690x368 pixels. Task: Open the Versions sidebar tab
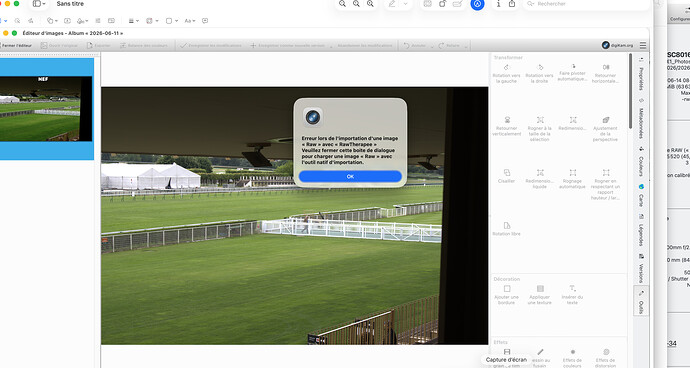[x=641, y=268]
